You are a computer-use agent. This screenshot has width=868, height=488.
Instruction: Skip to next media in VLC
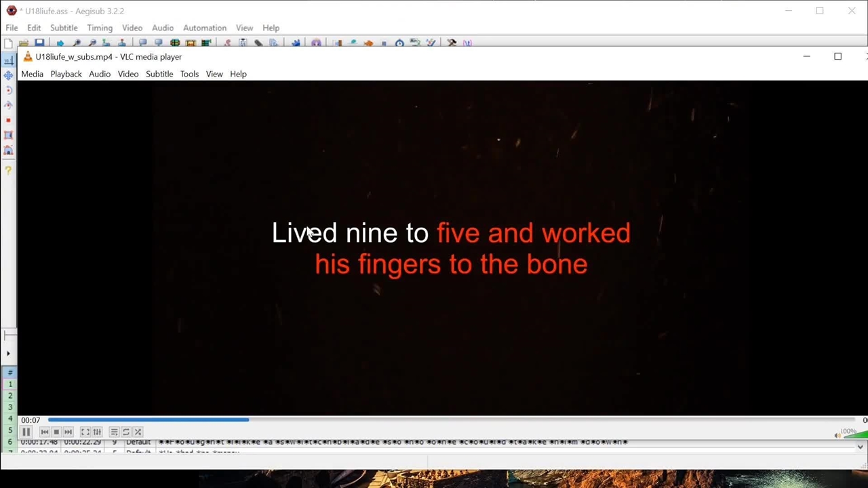[x=68, y=432]
